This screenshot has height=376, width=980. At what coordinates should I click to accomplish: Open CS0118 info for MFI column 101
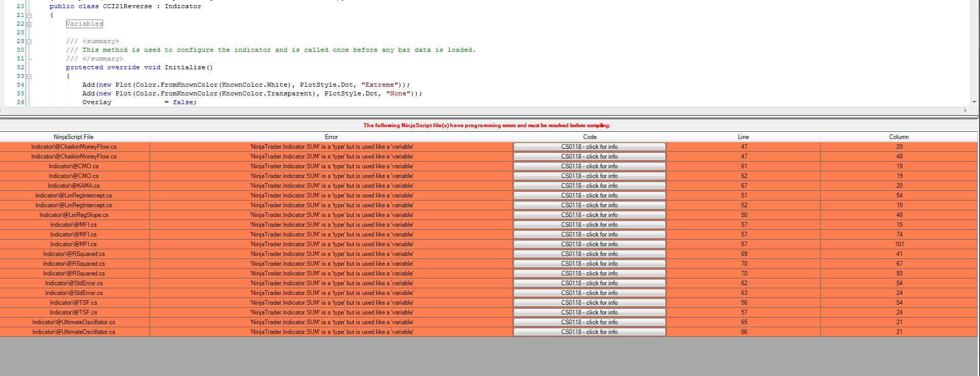(x=589, y=244)
